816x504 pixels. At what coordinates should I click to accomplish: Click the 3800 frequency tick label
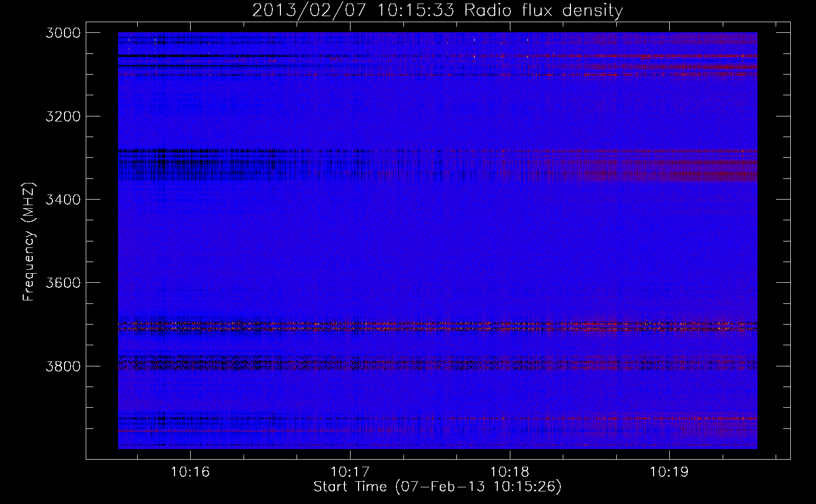[63, 366]
